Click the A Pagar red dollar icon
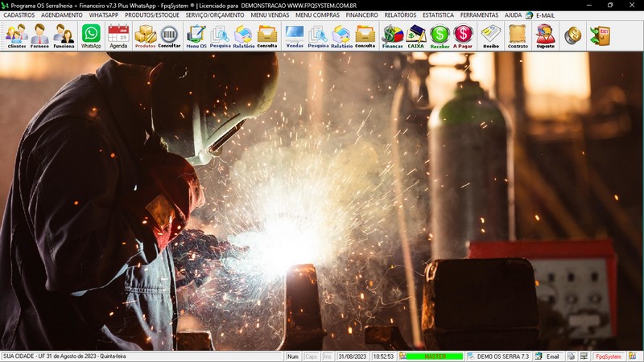 click(x=463, y=35)
